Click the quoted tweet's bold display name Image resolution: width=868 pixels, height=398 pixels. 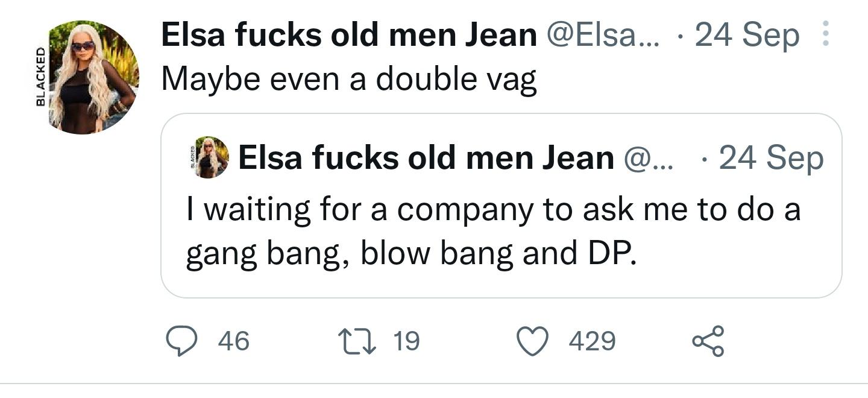(426, 159)
